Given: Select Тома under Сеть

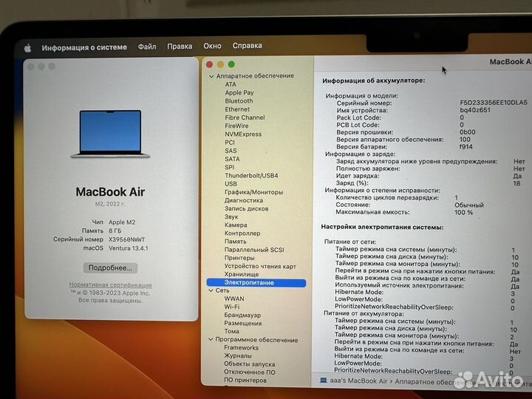Looking at the screenshot, I should point(231,331).
